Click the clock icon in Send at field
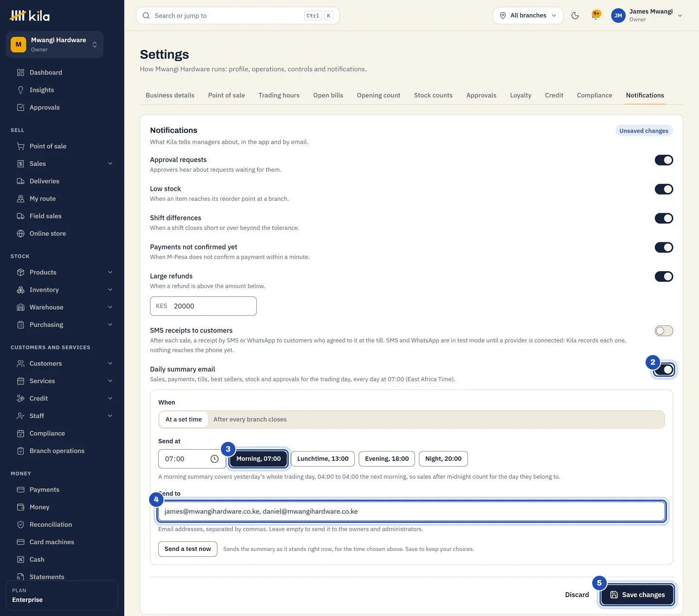Viewport: 699px width, 616px height. [x=215, y=459]
